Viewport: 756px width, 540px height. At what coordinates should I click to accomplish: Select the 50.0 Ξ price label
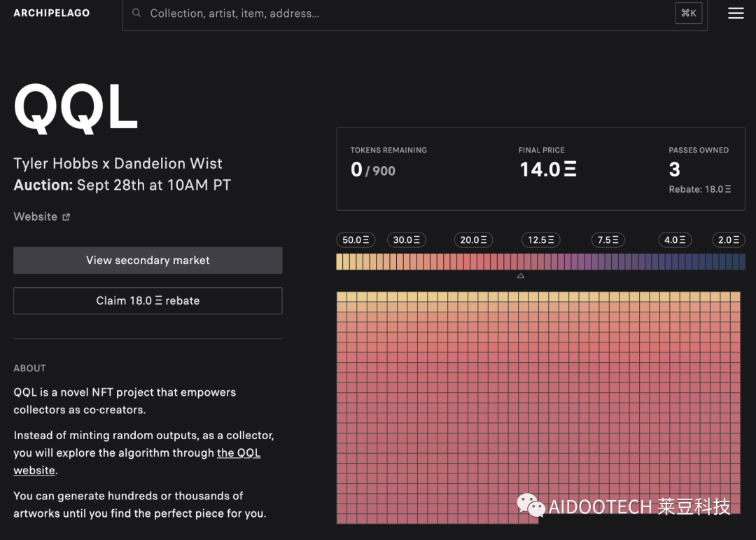pyautogui.click(x=356, y=240)
